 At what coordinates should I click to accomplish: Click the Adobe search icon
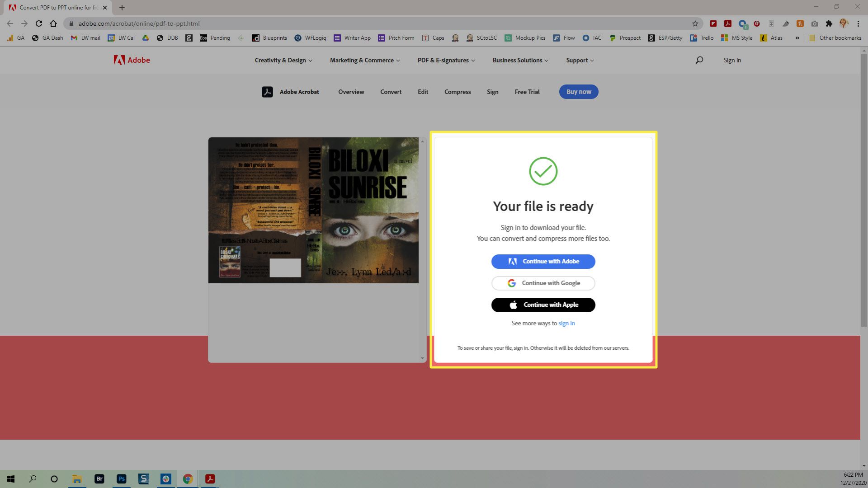click(698, 60)
